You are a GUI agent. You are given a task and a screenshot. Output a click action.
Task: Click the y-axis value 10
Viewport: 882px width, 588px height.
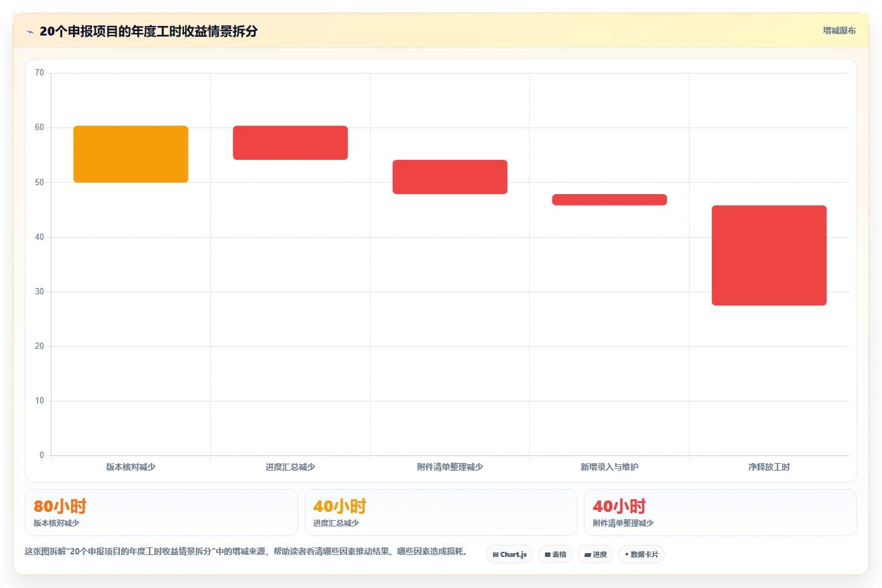(39, 401)
